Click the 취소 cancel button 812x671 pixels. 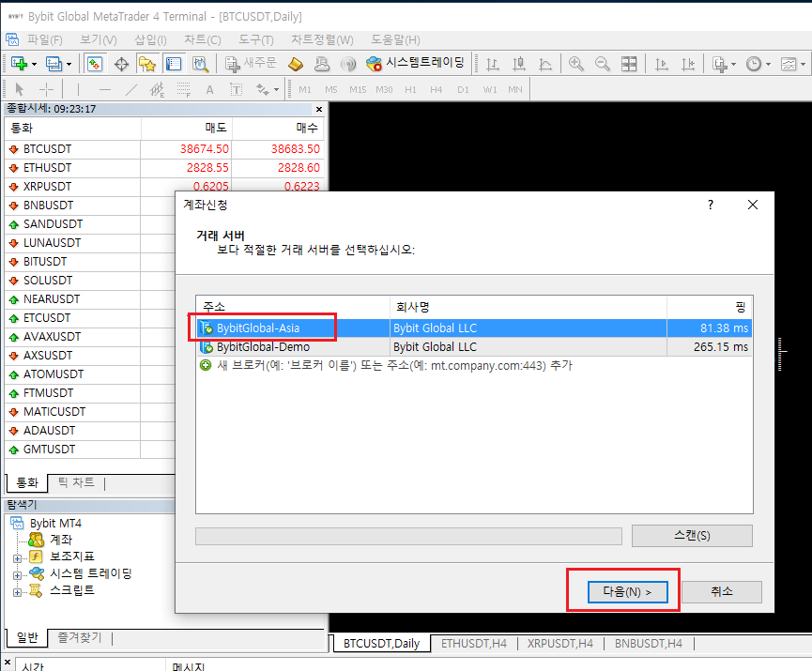[x=722, y=592]
